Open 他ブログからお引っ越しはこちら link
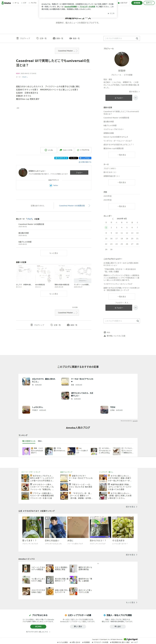The width and height of the screenshot is (156, 644). pyautogui.click(x=38, y=632)
